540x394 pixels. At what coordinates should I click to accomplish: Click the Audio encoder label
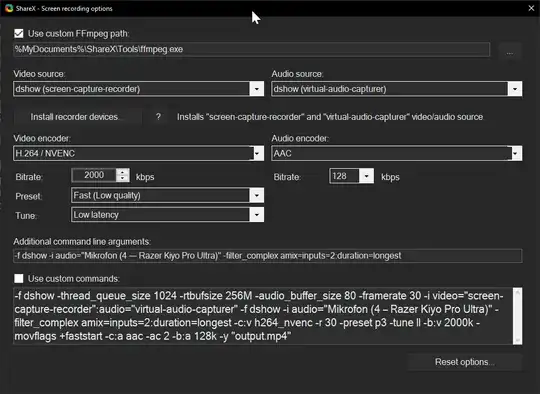pyautogui.click(x=300, y=138)
